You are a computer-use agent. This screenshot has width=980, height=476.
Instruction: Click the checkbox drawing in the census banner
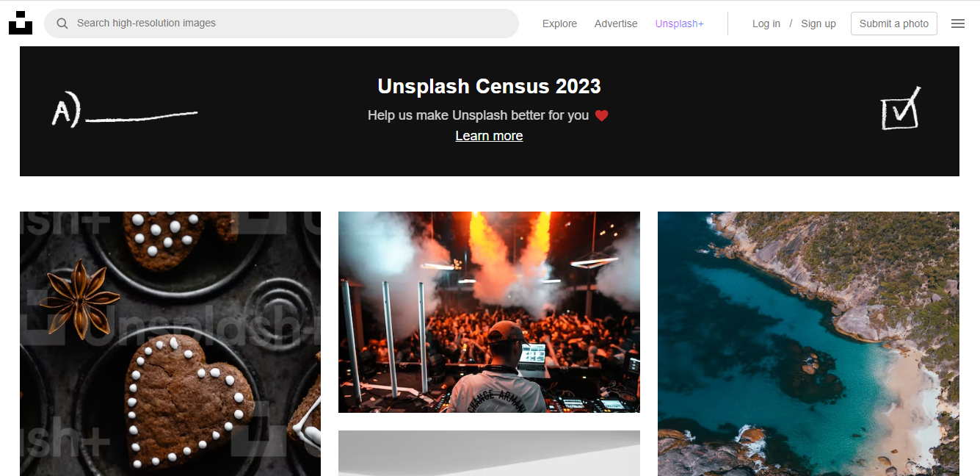901,109
